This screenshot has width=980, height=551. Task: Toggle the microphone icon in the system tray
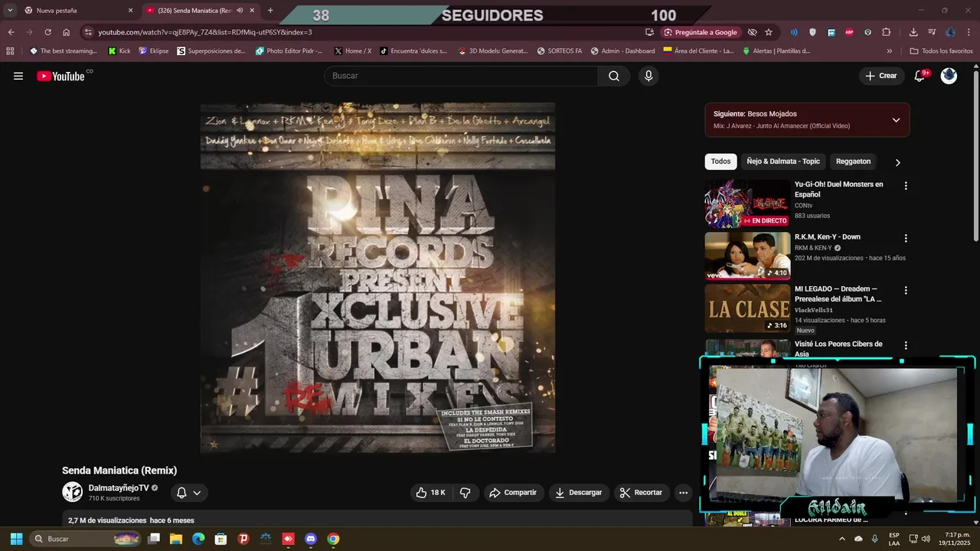click(874, 539)
